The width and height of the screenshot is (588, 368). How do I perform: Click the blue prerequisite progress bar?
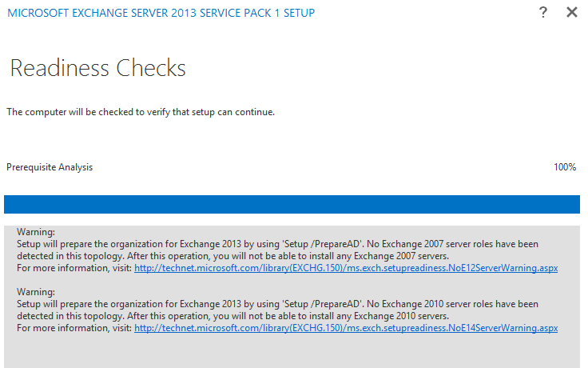point(292,204)
